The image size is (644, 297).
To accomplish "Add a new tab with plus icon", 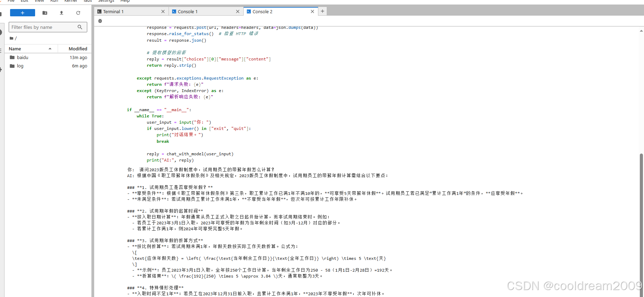I will 323,11.
